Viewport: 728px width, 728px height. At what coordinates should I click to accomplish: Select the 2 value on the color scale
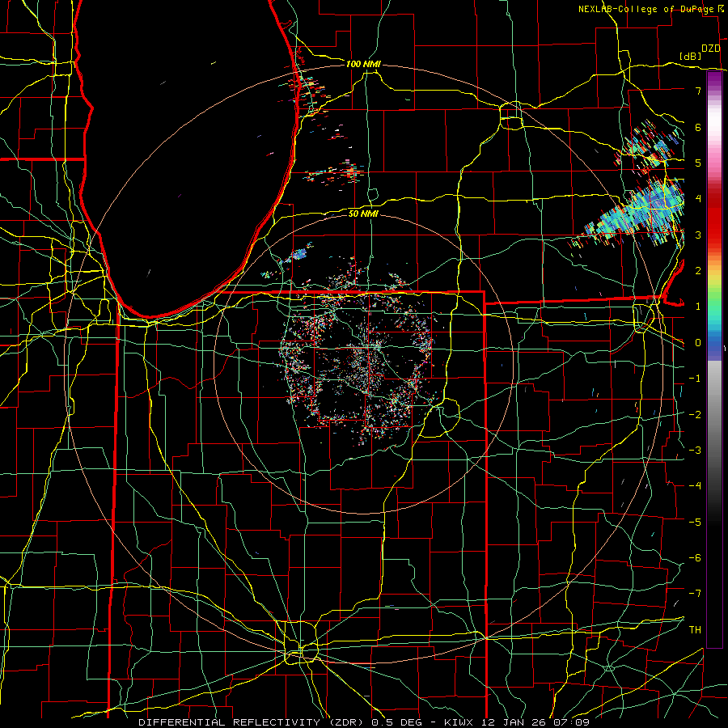(698, 271)
